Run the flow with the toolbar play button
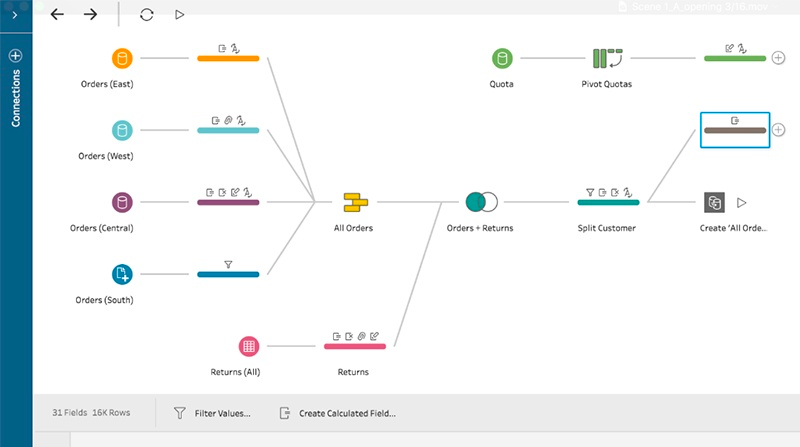Screen dimensions: 800x447 179,15
